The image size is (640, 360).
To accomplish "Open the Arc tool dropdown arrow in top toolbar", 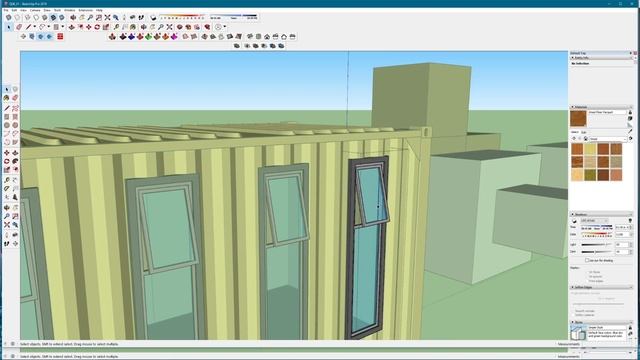I will click(49, 27).
